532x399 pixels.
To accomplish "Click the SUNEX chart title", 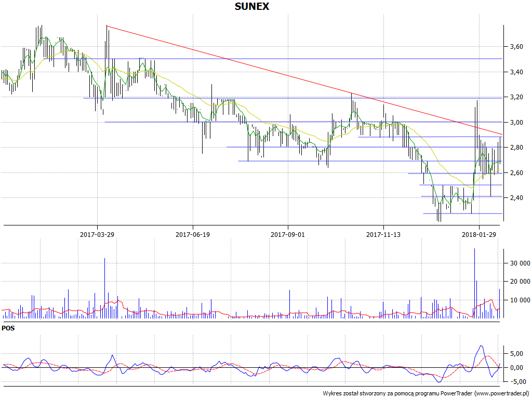I will pos(252,6).
